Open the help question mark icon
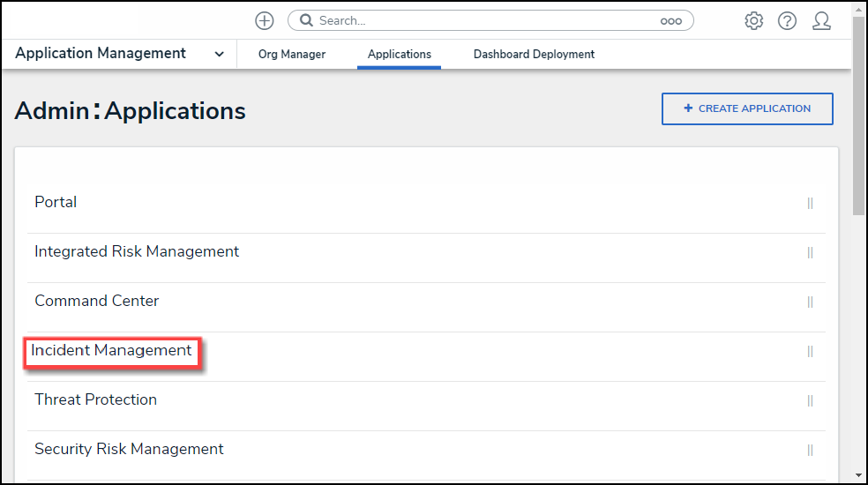868x485 pixels. 787,20
